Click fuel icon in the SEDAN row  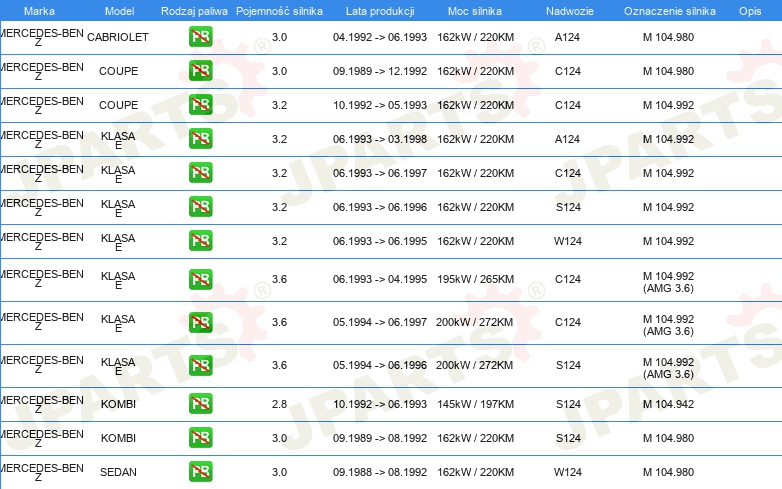coord(200,472)
